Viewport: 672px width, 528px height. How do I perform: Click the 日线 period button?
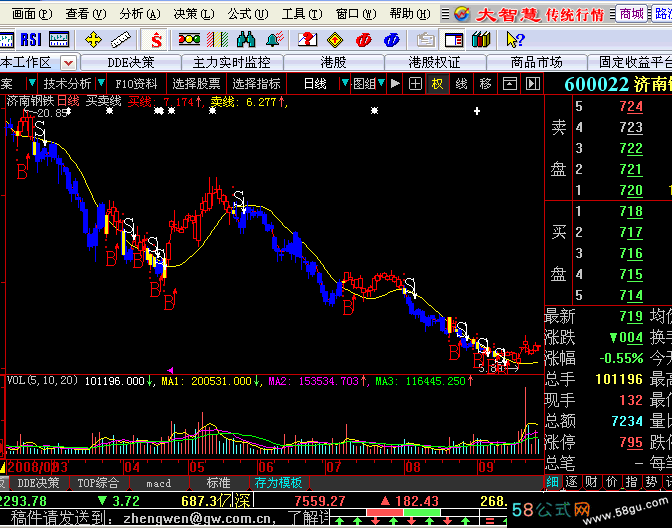point(315,83)
